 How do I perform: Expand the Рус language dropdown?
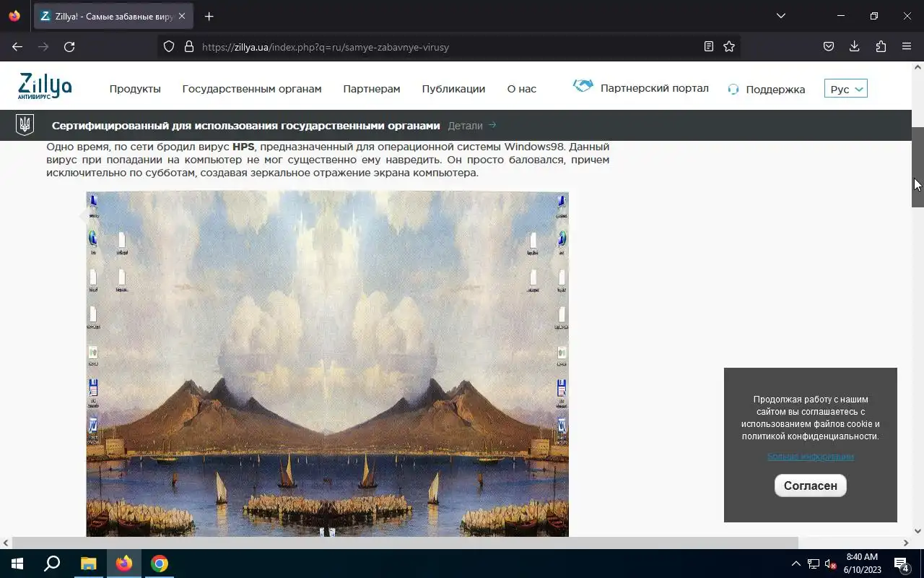click(846, 89)
